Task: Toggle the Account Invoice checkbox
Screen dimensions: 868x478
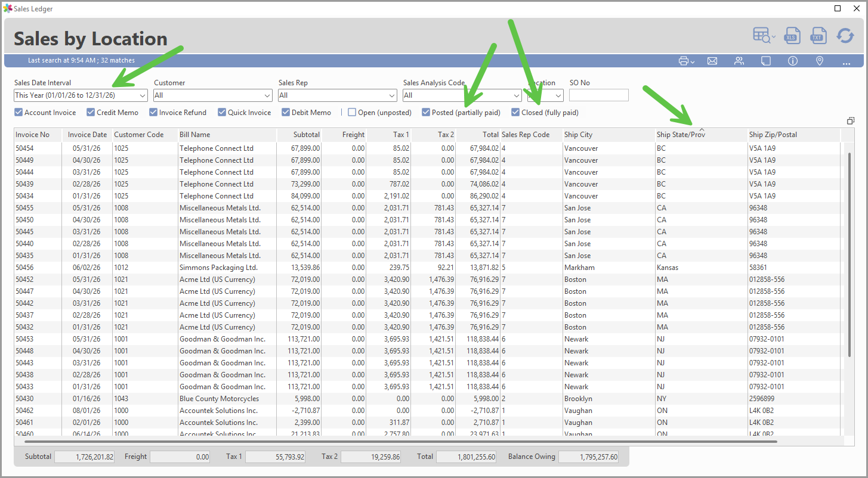Action: pyautogui.click(x=18, y=112)
